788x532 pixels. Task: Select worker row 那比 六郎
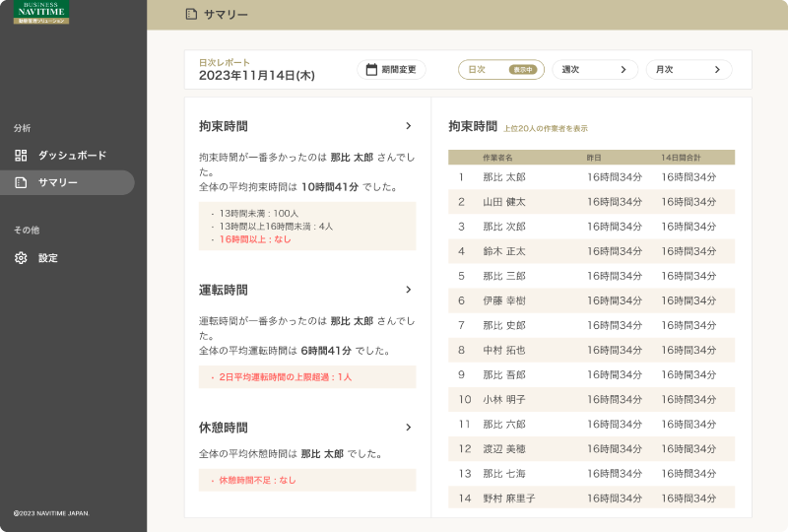[x=592, y=424]
